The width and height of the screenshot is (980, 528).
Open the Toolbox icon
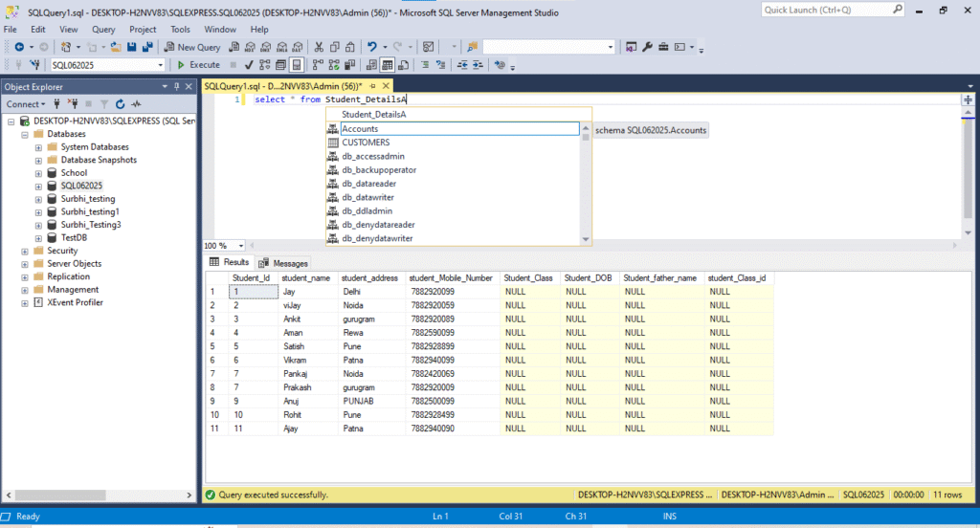tap(663, 47)
